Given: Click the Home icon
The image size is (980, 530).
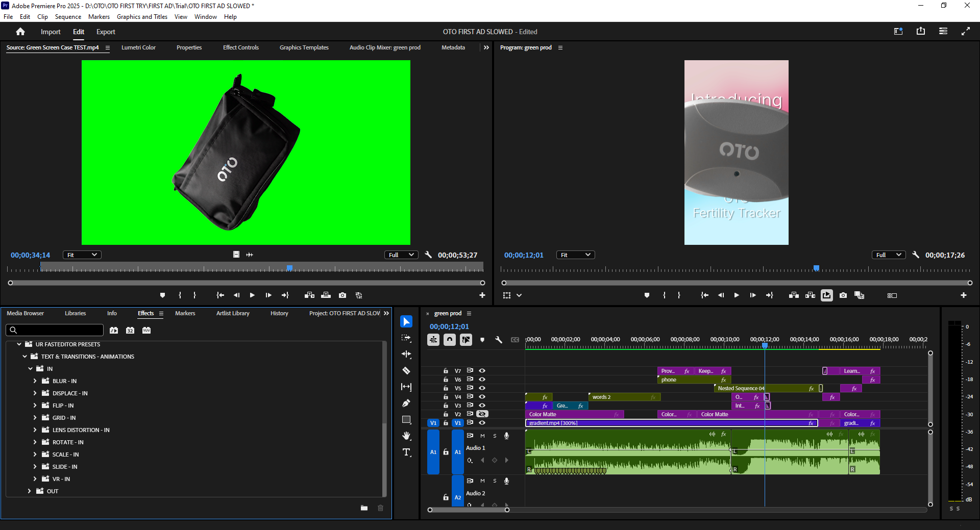Looking at the screenshot, I should click(20, 32).
